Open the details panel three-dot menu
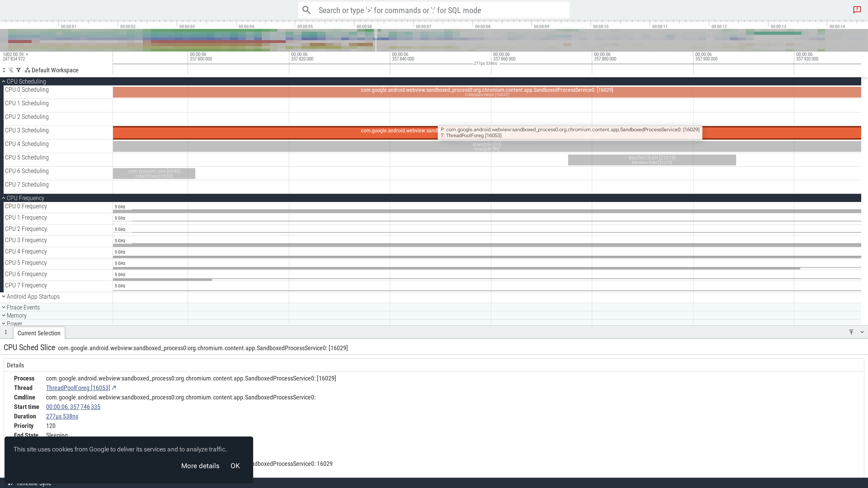The height and width of the screenshot is (488, 868). 6,332
